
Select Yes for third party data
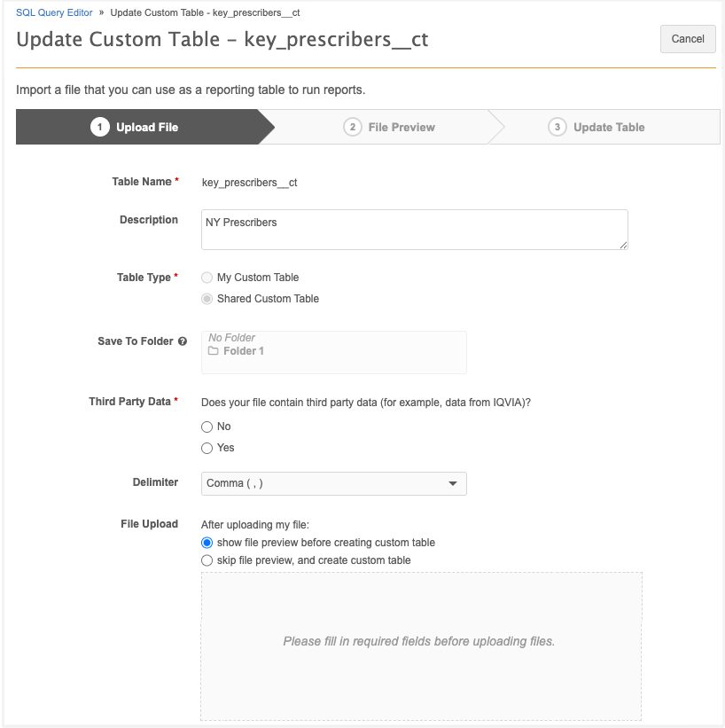pos(207,448)
